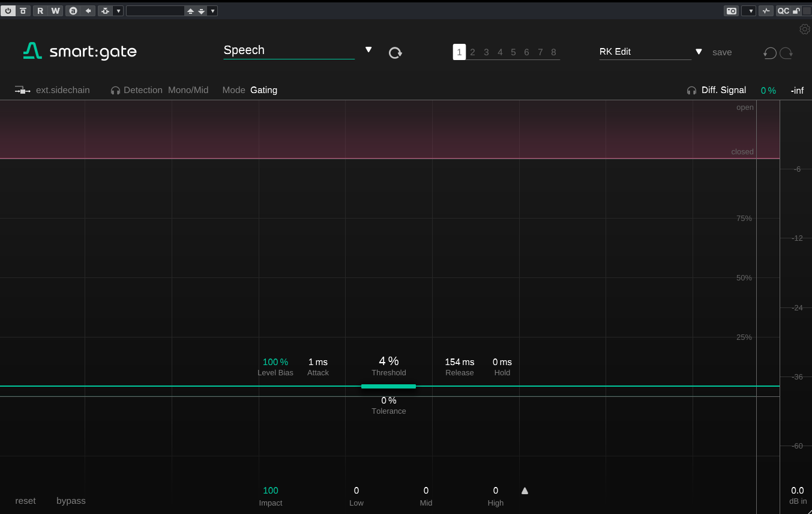This screenshot has width=812, height=514.
Task: Adjust Level Bias 100 % value
Action: (275, 362)
